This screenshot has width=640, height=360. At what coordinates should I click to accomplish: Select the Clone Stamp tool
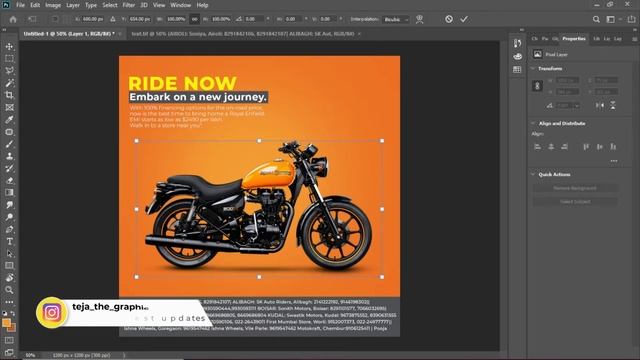point(9,156)
